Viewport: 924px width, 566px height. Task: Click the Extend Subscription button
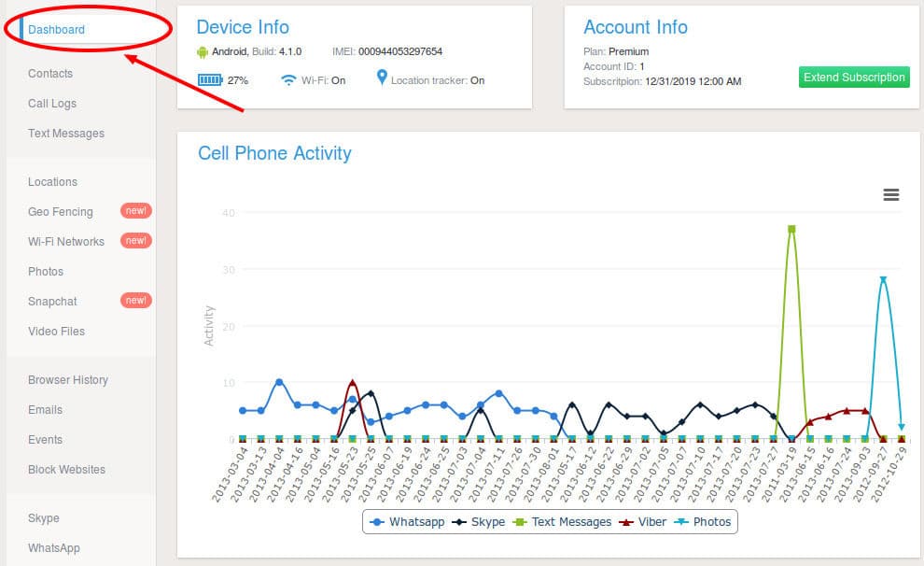point(854,78)
